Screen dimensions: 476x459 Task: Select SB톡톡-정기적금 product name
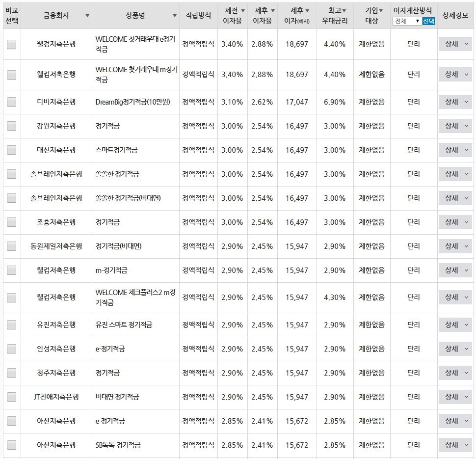point(118,445)
